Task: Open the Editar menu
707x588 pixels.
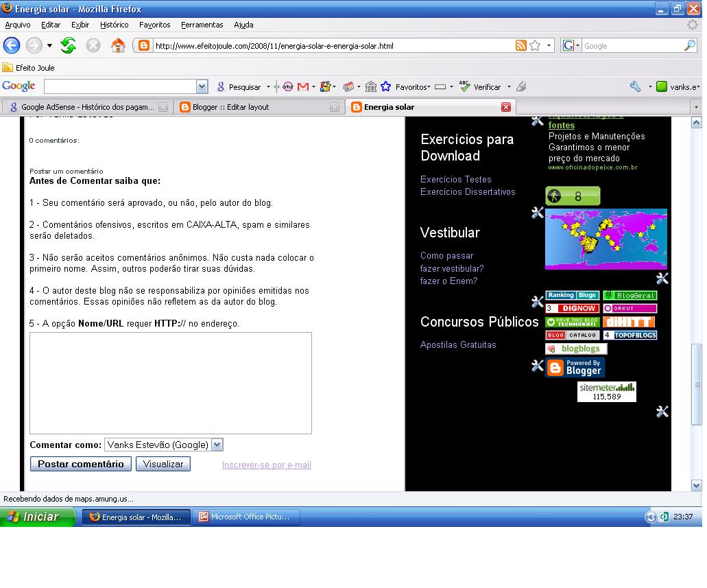Action: (51, 25)
